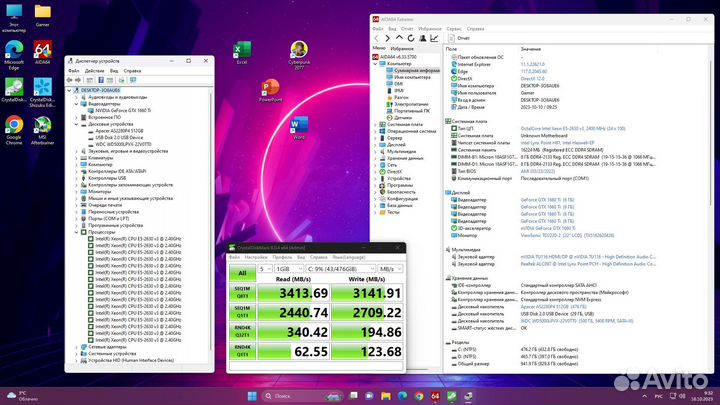
Task: Click the Отчет report button in AIDA64
Action: click(459, 38)
